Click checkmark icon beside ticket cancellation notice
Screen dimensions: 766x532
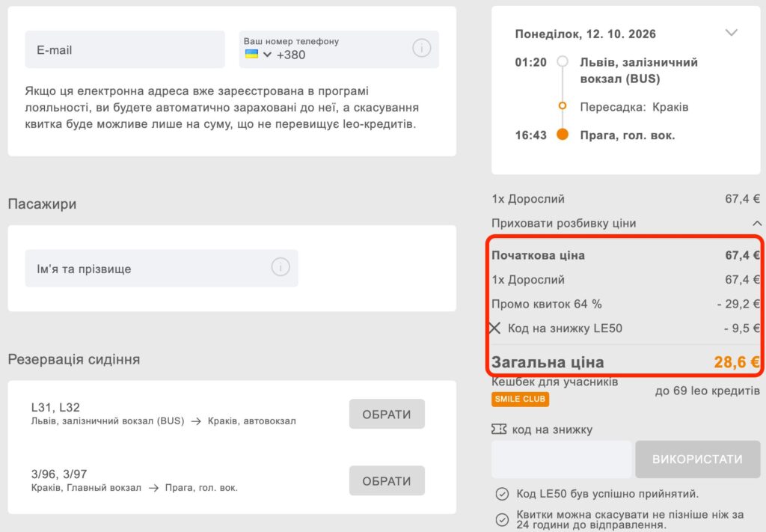click(x=502, y=519)
